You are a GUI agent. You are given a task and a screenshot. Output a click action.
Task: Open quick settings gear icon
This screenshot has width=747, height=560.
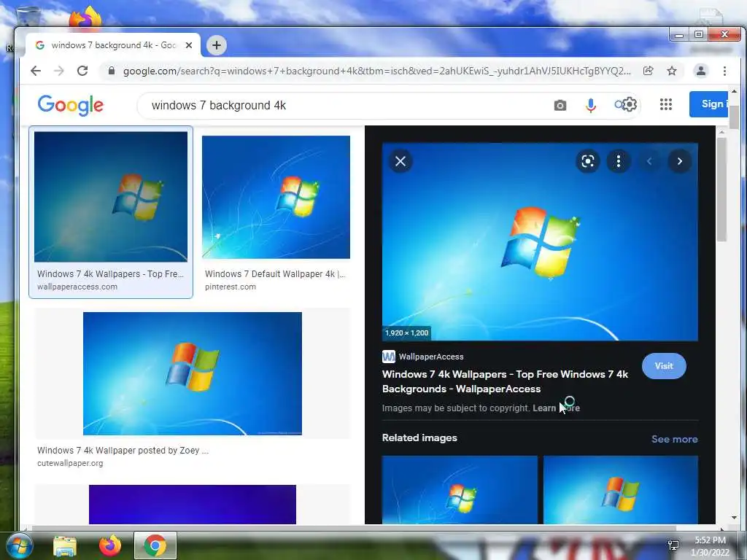[x=630, y=104]
